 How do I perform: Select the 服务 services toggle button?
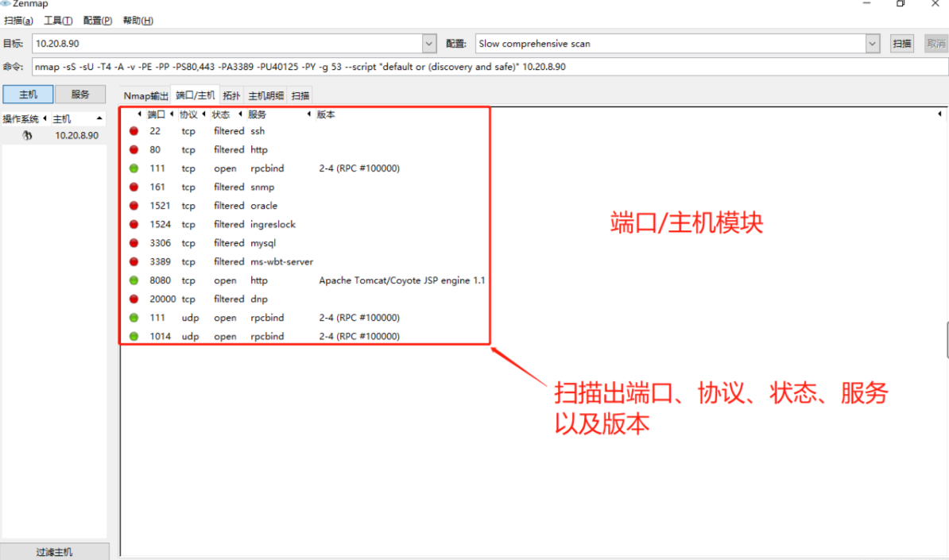[x=80, y=95]
